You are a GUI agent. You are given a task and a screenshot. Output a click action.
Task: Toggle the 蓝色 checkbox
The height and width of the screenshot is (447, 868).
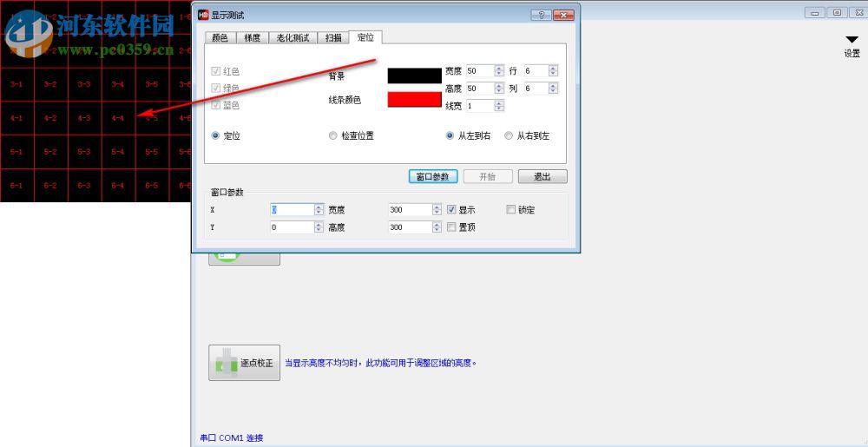point(215,105)
